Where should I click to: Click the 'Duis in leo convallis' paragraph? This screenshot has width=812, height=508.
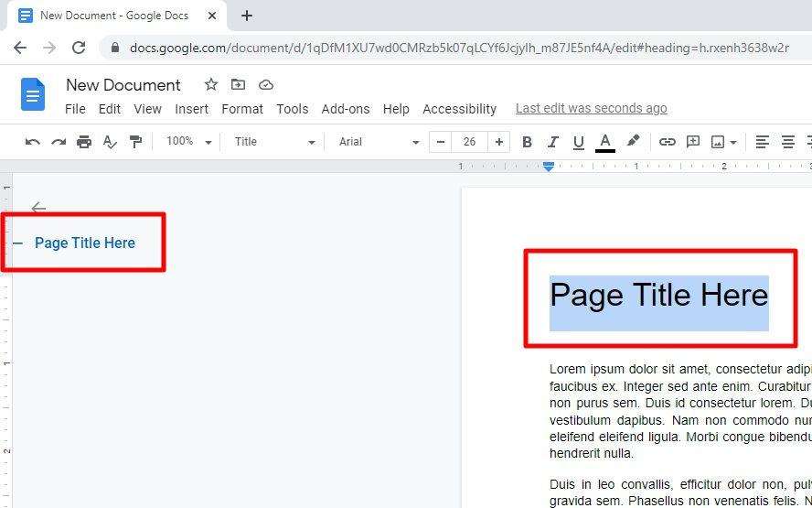(x=680, y=492)
